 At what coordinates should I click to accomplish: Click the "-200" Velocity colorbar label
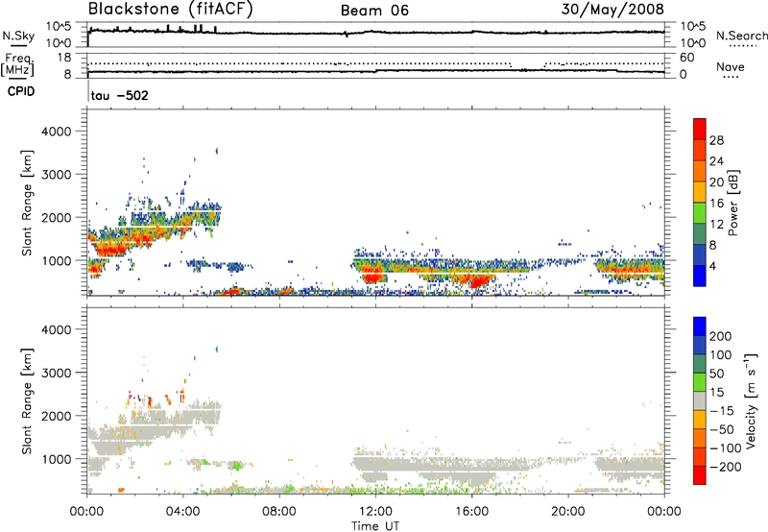(x=726, y=467)
